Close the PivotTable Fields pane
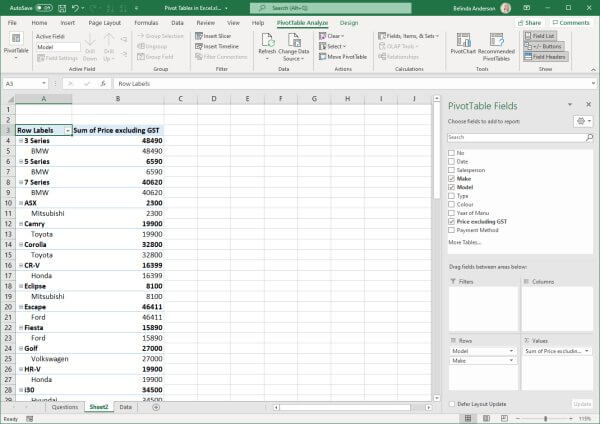The width and height of the screenshot is (600, 424). [x=589, y=104]
